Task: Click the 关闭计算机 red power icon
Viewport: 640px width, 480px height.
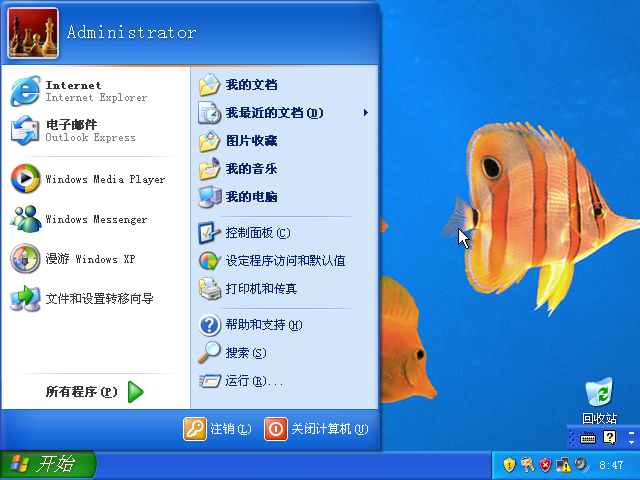Action: [x=276, y=429]
